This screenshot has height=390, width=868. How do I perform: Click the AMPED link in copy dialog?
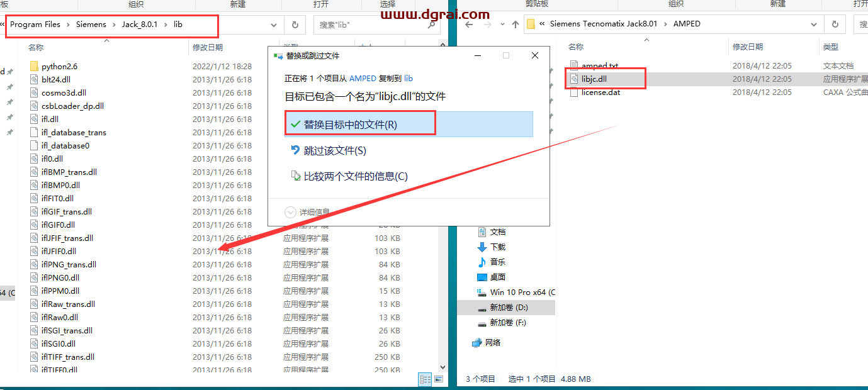click(363, 79)
